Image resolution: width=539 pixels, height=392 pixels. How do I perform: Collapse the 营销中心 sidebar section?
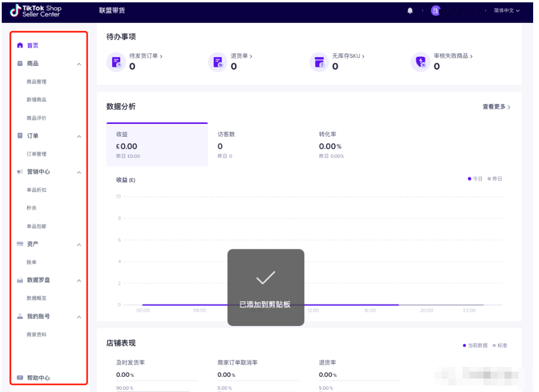[x=79, y=172]
